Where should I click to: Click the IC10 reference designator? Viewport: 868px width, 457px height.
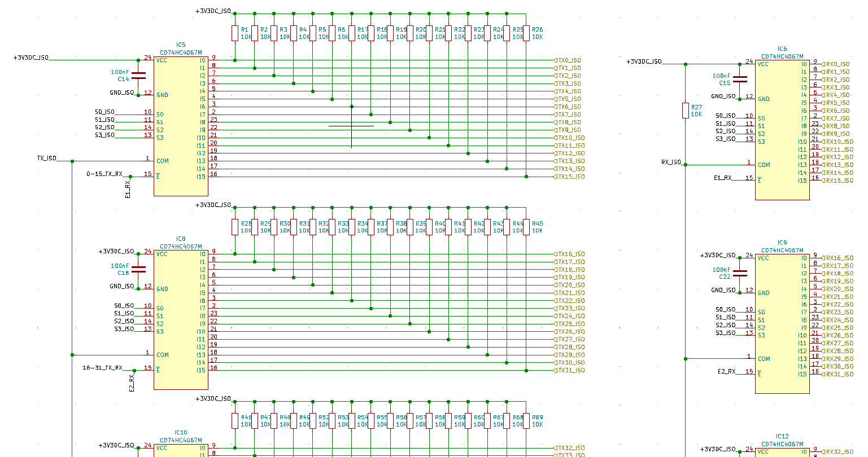pos(181,433)
